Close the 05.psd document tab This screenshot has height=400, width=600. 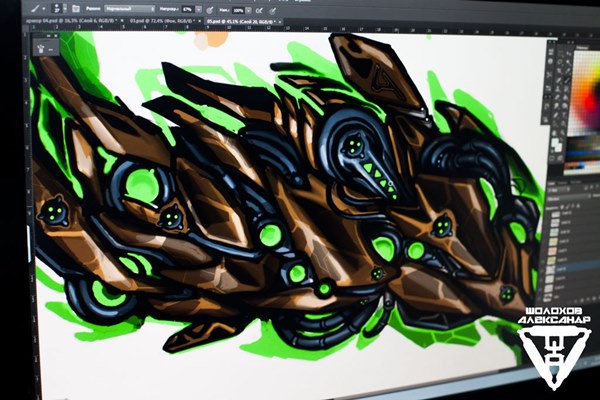point(280,22)
